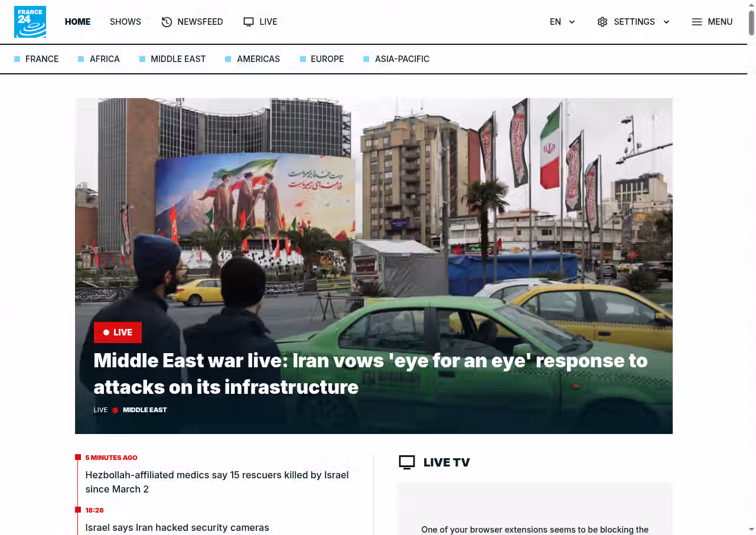Click the Live TV section monitor icon
756x535 pixels.
[407, 462]
